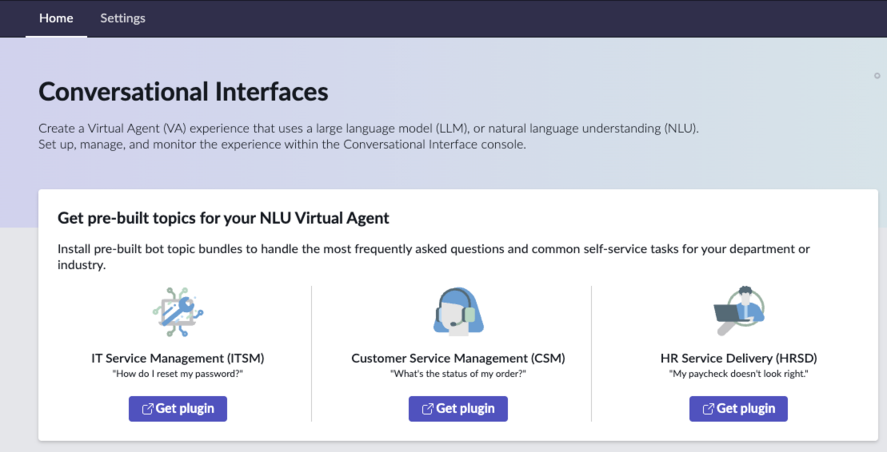
Task: Click the IT Service Management (ITSM) title
Action: point(178,358)
